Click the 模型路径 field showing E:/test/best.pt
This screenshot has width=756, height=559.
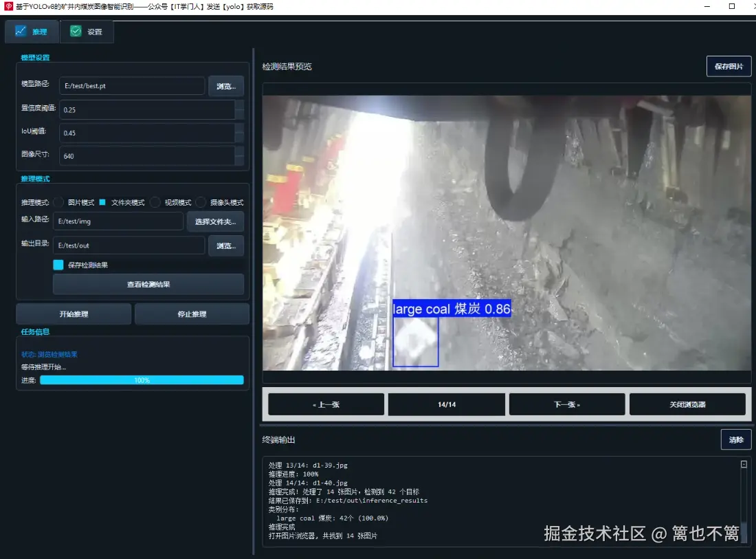pyautogui.click(x=132, y=86)
